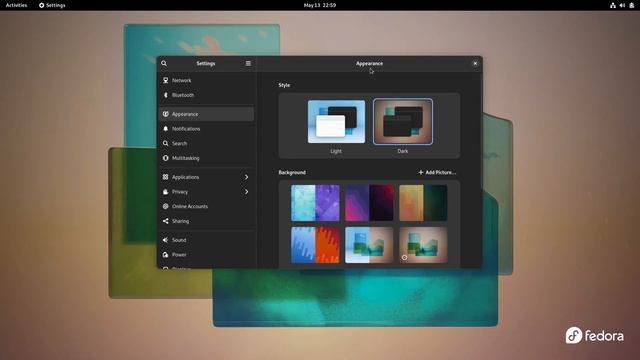Screen dimensions: 640x360
Task: Expand the Privacy submenu chevron
Action: coord(247,191)
